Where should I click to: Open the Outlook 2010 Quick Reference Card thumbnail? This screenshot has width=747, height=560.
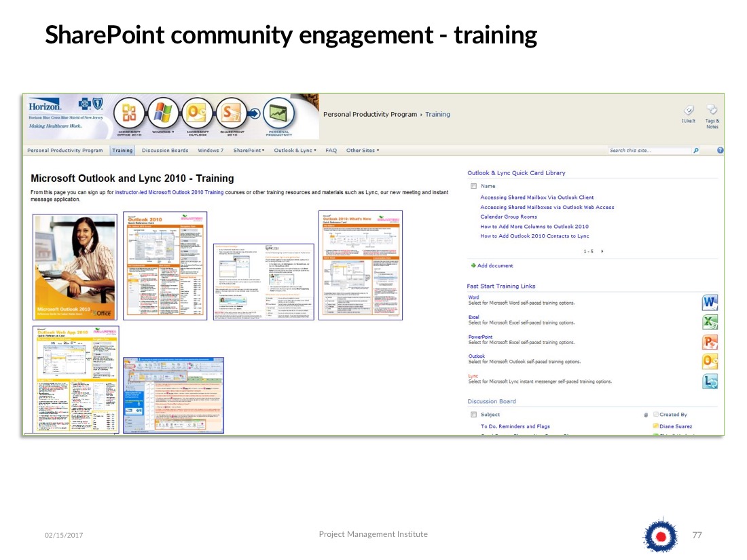click(165, 265)
